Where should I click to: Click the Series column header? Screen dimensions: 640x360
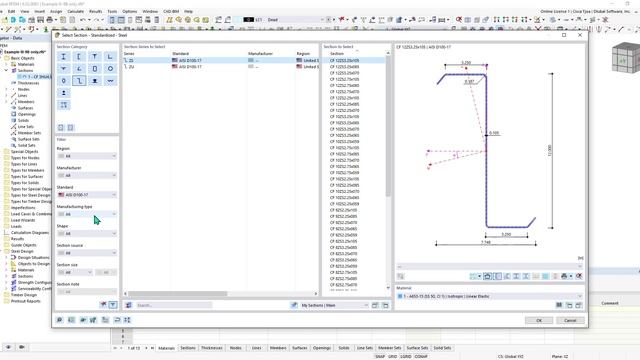[x=129, y=54]
